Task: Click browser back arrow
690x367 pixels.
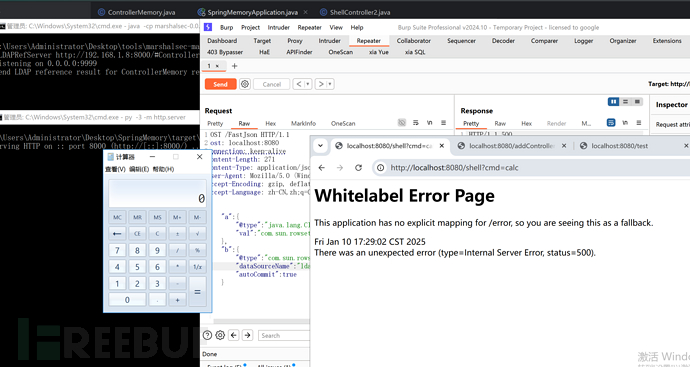Action: click(x=322, y=168)
